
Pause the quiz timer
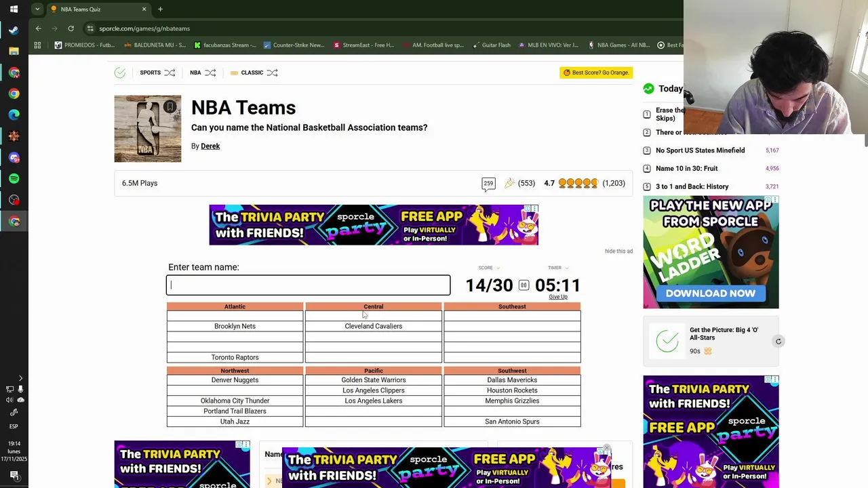524,285
